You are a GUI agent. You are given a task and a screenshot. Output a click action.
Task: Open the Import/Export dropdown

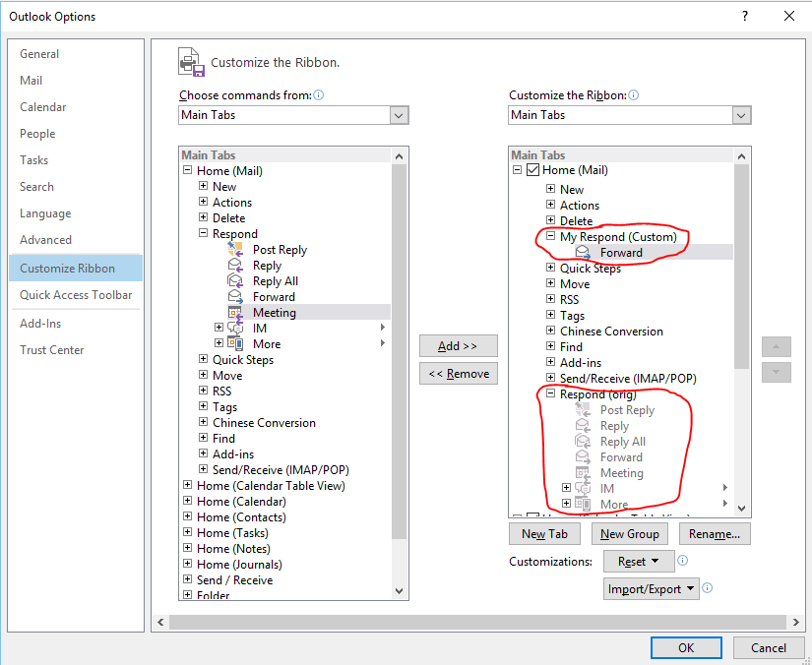[651, 589]
